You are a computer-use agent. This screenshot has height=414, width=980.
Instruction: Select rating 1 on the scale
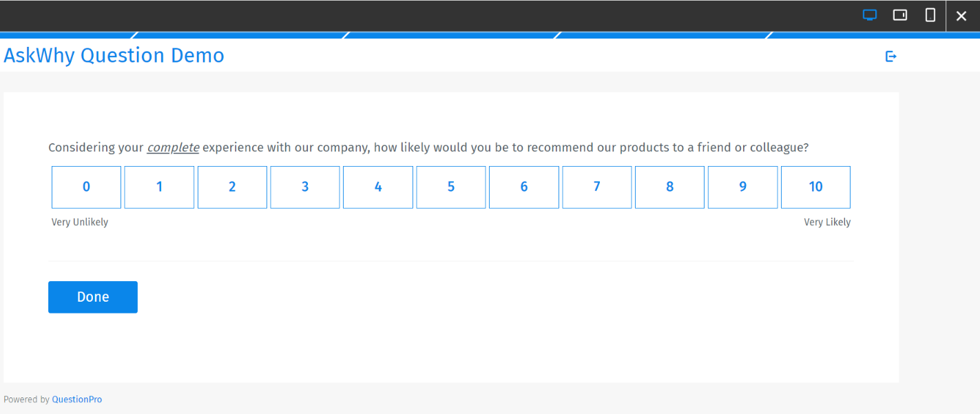tap(159, 187)
